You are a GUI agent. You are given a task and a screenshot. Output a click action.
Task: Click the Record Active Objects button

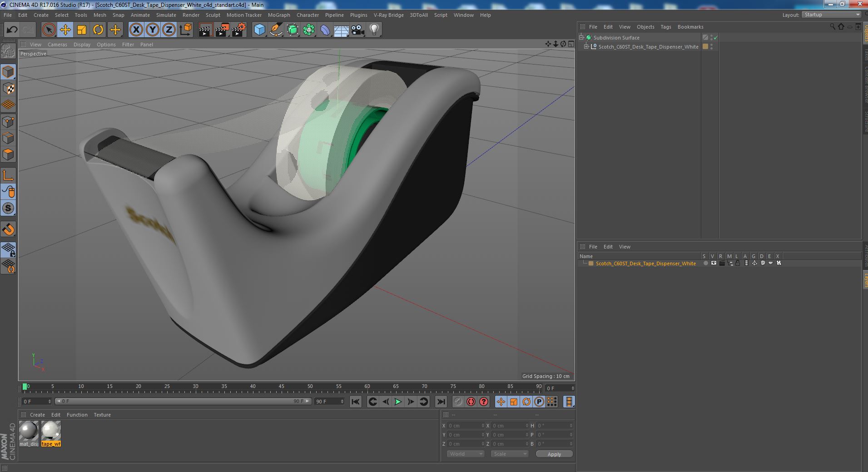pyautogui.click(x=458, y=402)
